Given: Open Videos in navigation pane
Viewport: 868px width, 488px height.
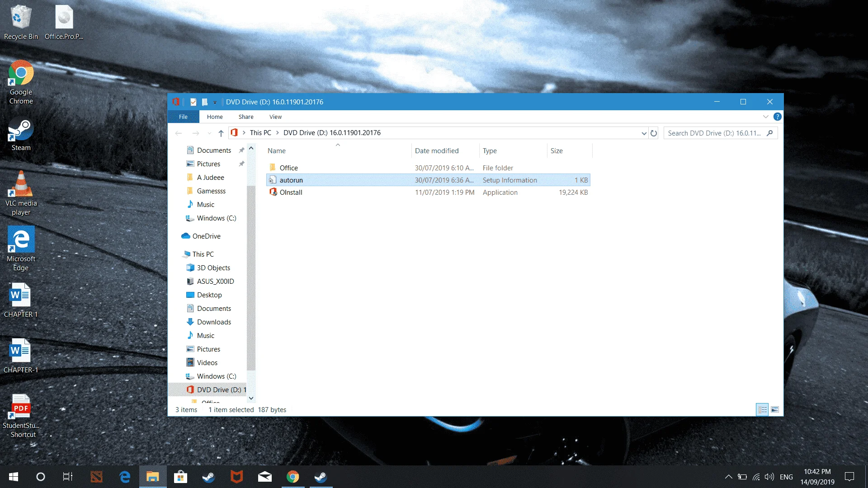Looking at the screenshot, I should [x=207, y=363].
